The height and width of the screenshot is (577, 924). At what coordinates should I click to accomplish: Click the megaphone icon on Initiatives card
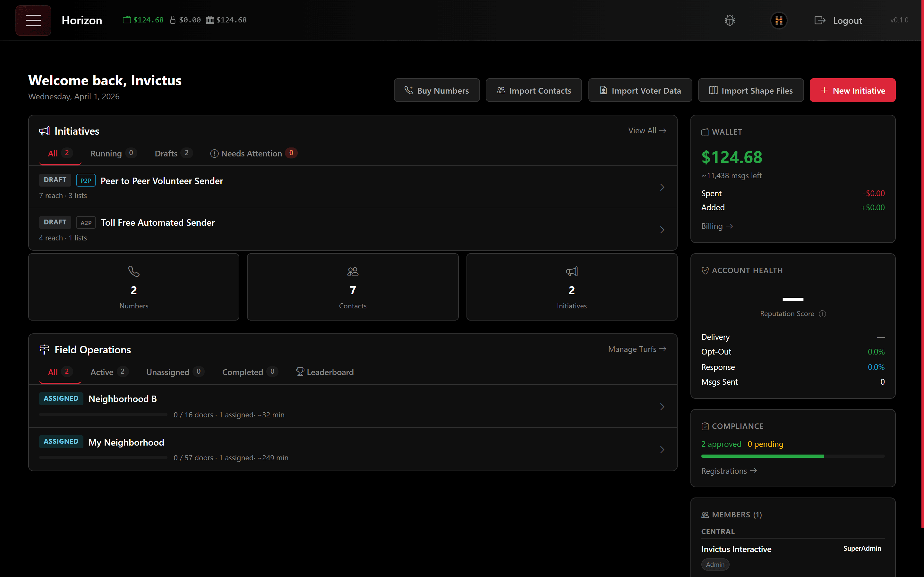tap(572, 271)
